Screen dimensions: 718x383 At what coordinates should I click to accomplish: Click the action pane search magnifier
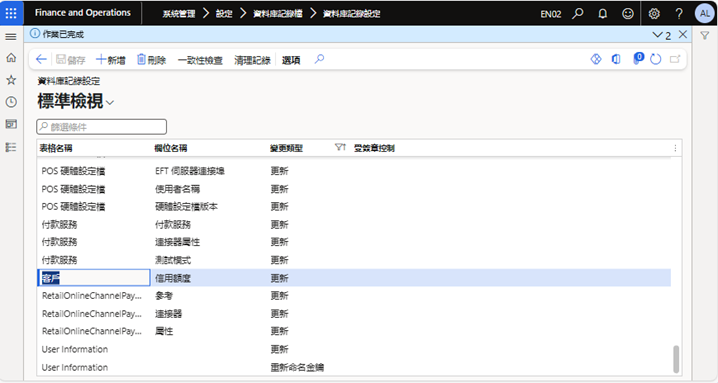tap(319, 59)
